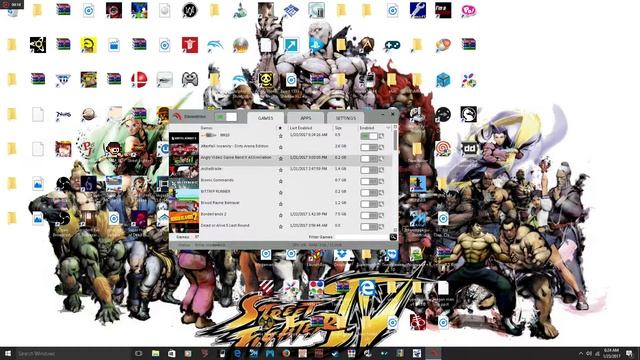
Task: Click the Search Windows taskbar box
Action: pyautogui.click(x=73, y=353)
